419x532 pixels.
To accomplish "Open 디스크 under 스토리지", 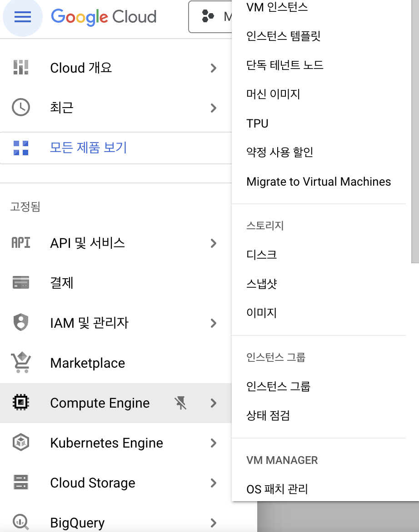I will pyautogui.click(x=261, y=255).
